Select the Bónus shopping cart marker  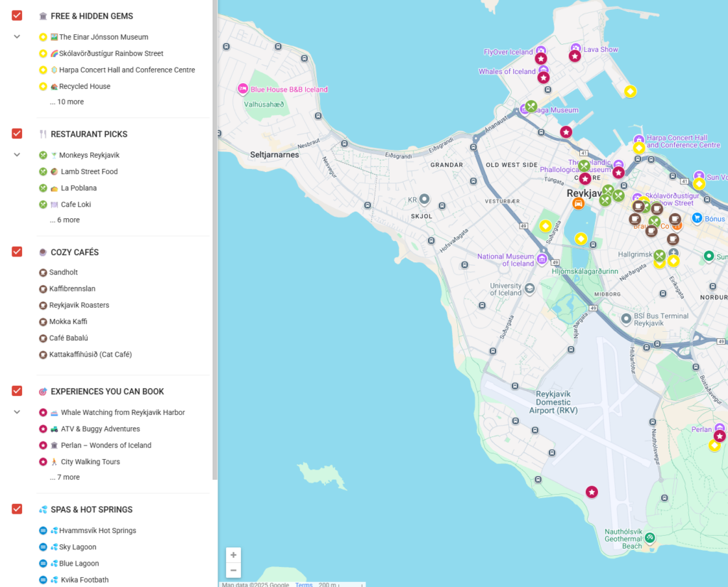coord(697,218)
